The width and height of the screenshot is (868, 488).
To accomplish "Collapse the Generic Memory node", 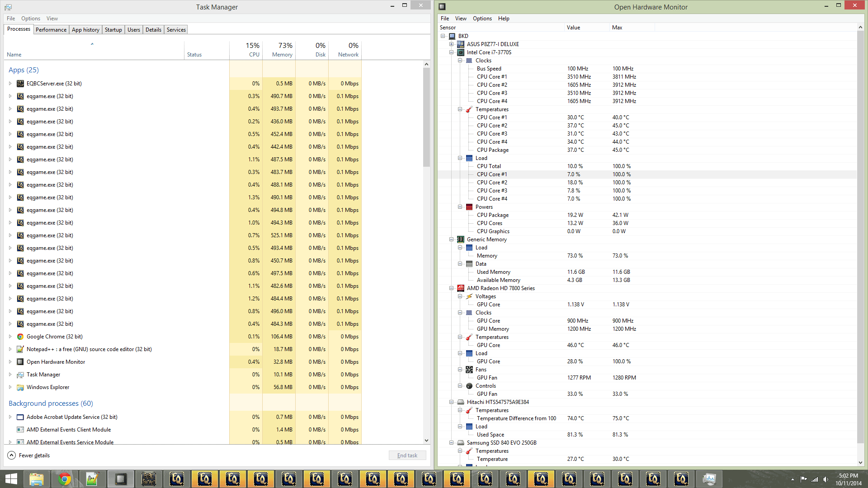I will pyautogui.click(x=451, y=239).
